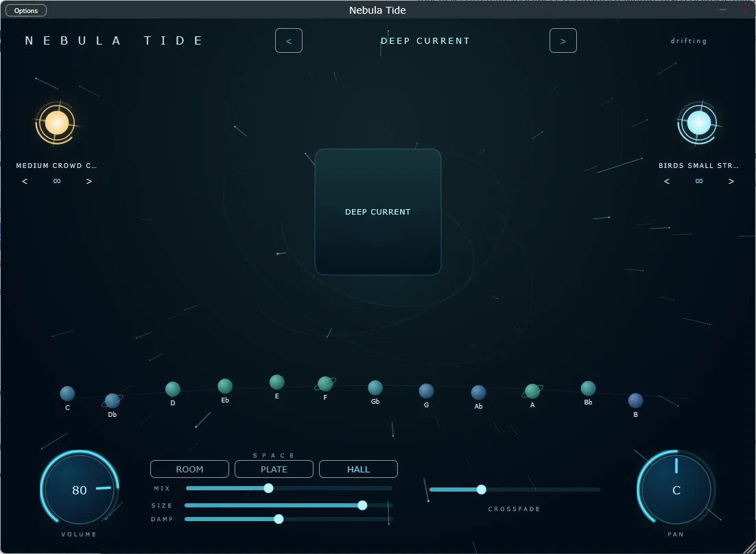Select the F ringed planet note

[325, 383]
